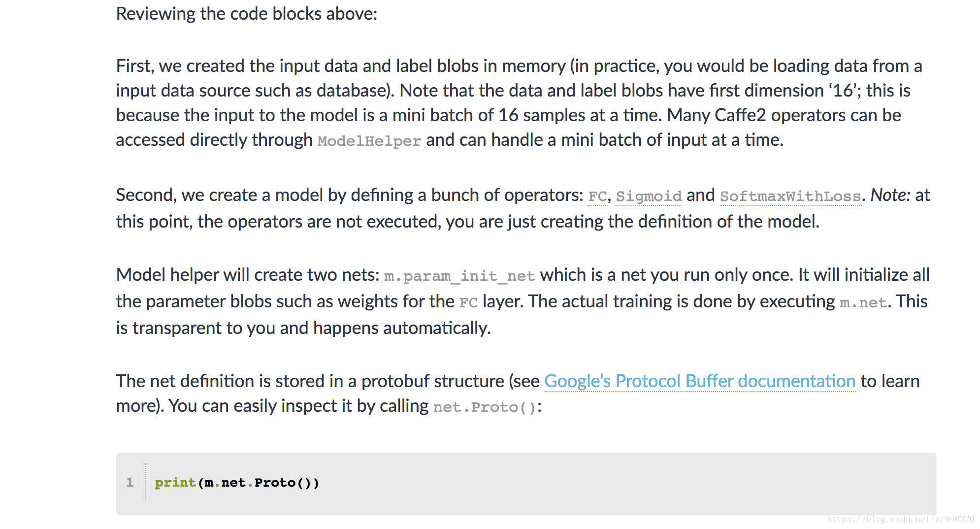Click the italic 'Note:' text
The height and width of the screenshot is (529, 980).
pos(890,195)
